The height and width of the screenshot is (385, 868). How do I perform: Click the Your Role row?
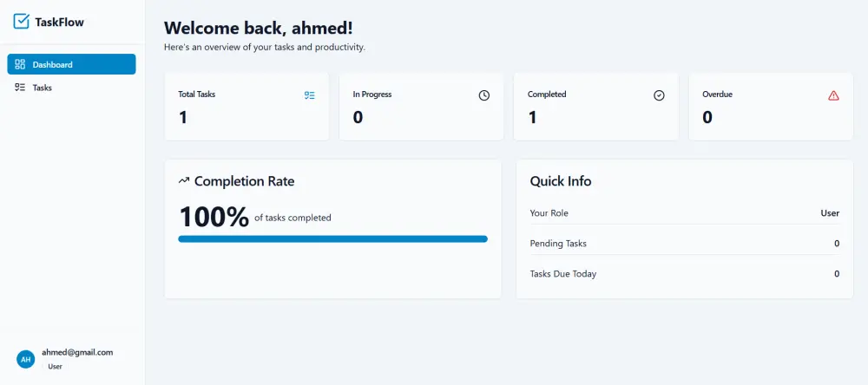click(x=684, y=213)
